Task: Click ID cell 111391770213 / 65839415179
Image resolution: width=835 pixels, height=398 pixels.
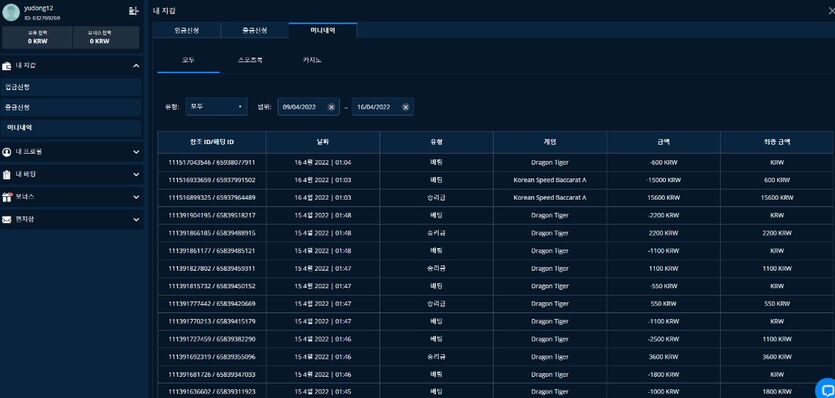Action: tap(212, 321)
